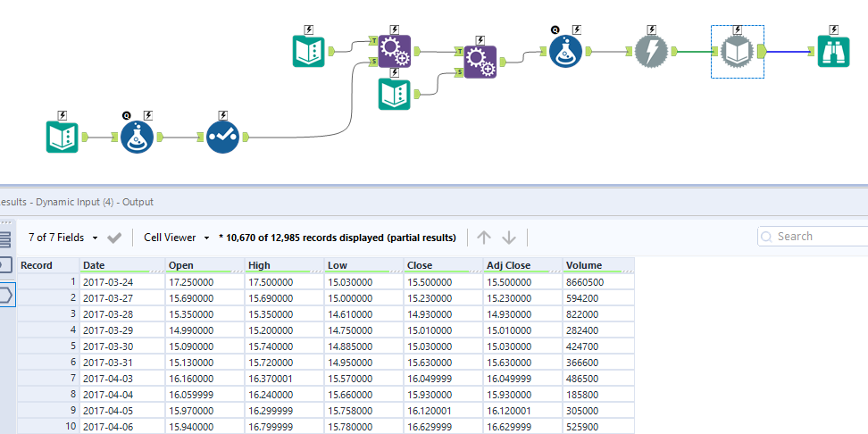Click the Formula tool after first Input Data

click(x=138, y=138)
